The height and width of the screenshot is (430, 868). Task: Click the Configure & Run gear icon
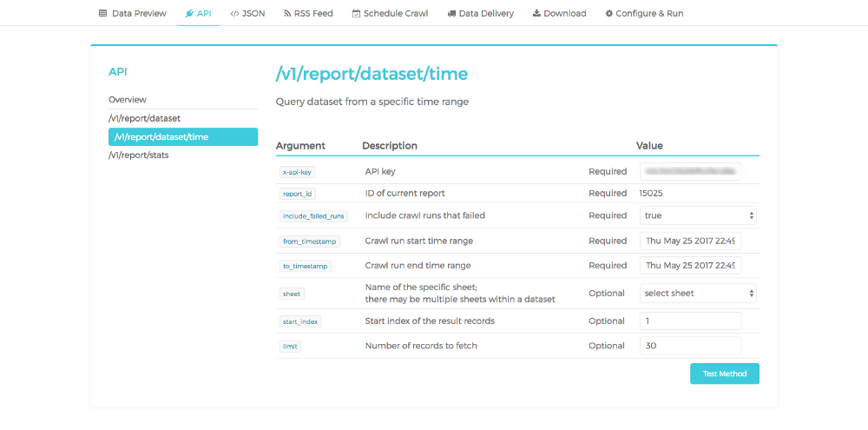point(609,13)
